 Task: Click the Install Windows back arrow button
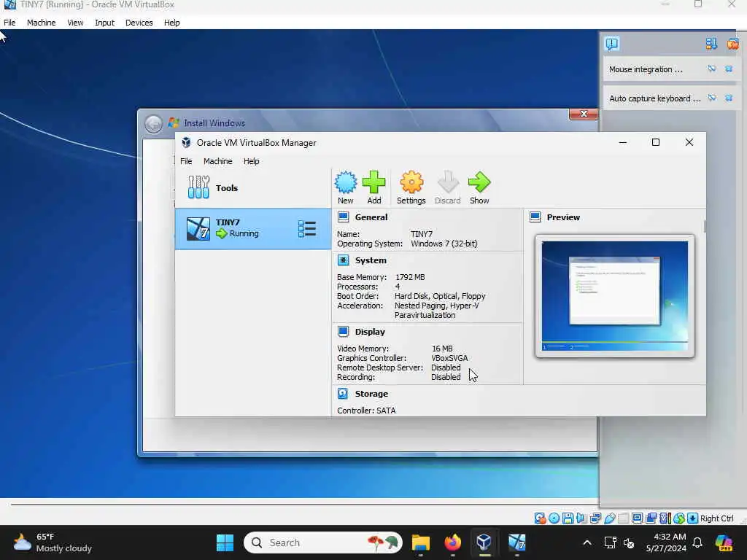(x=153, y=124)
